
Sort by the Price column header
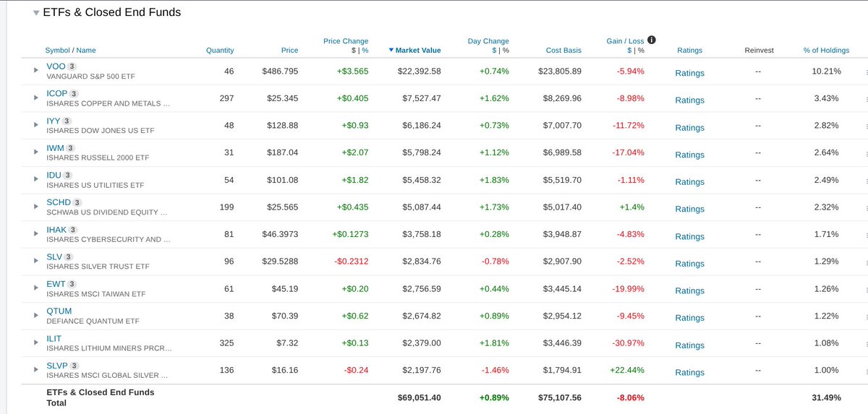(289, 51)
